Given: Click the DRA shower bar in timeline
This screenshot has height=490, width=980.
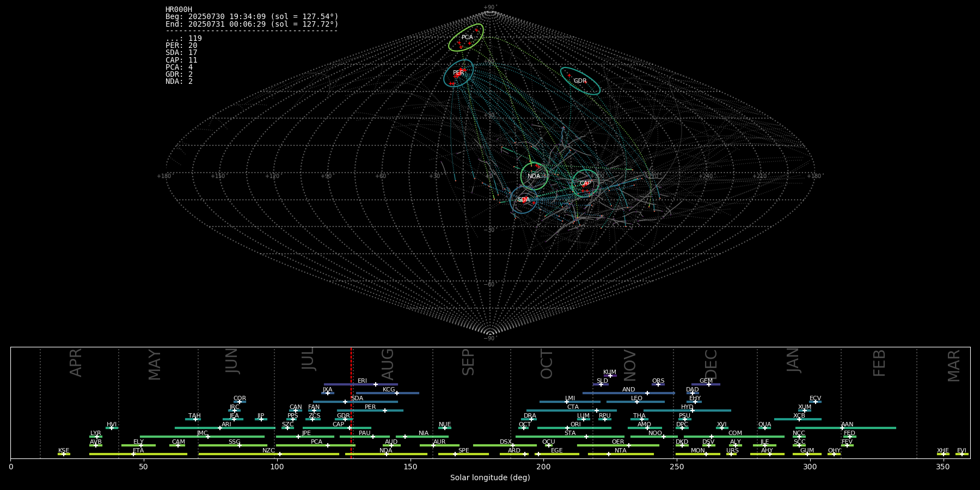Looking at the screenshot, I should [529, 419].
